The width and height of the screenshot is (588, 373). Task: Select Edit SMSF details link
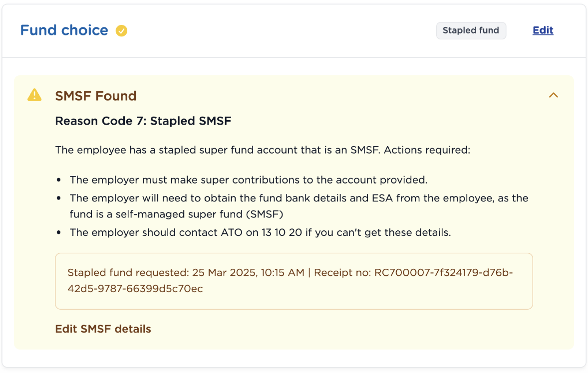[x=103, y=329]
